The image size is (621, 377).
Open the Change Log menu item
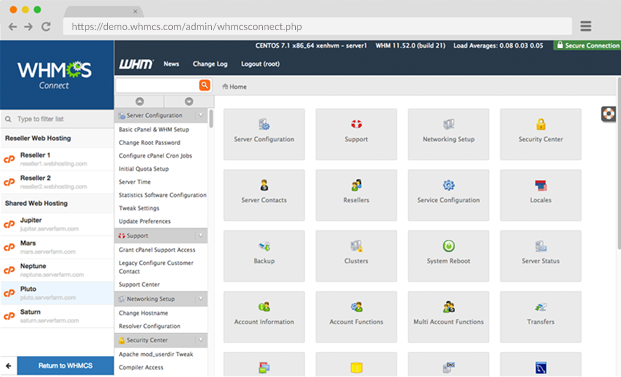pos(210,64)
